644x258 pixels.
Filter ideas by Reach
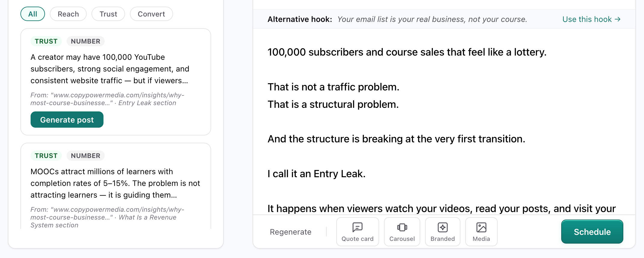tap(68, 14)
